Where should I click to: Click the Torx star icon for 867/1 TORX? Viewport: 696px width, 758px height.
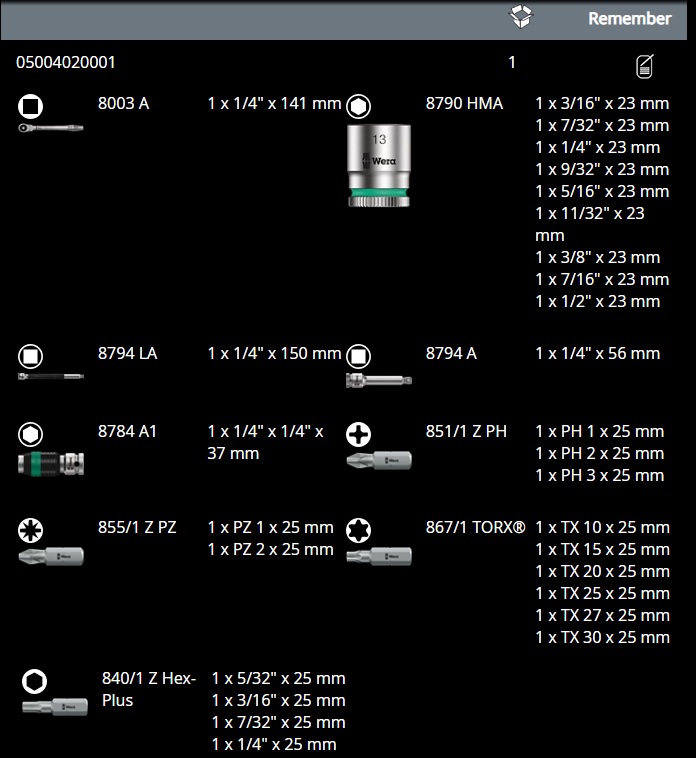click(x=358, y=529)
